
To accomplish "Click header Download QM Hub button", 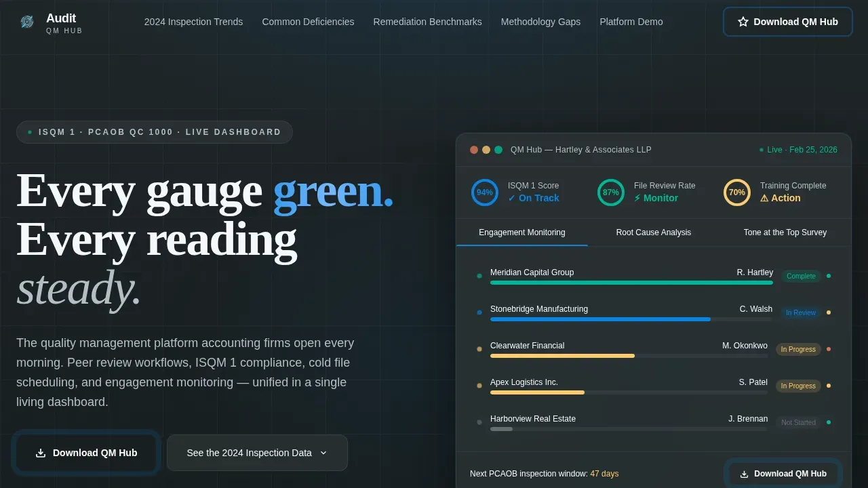I will click(787, 22).
